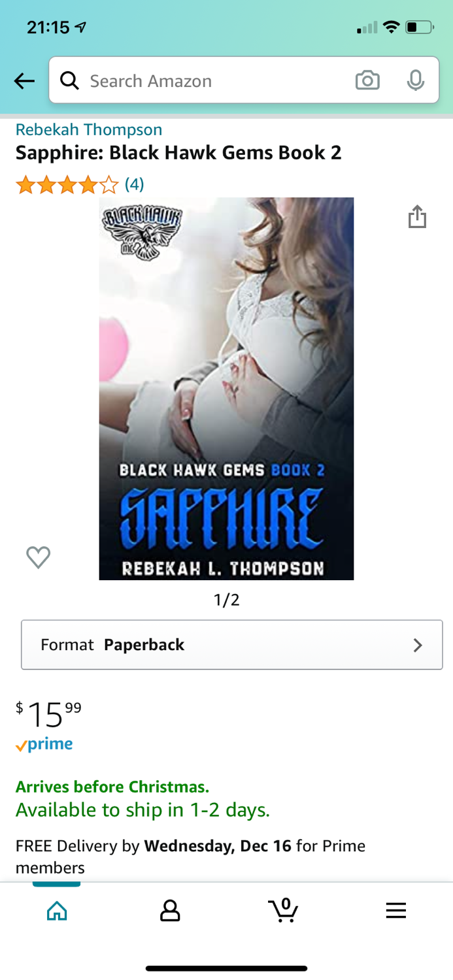The width and height of the screenshot is (453, 980).
Task: Open the account profile tab
Action: [170, 910]
